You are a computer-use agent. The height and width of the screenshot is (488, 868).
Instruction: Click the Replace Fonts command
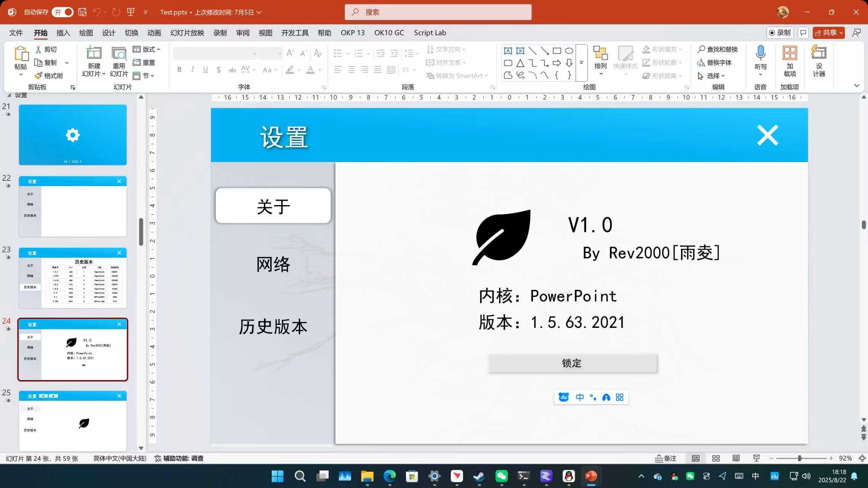point(714,63)
